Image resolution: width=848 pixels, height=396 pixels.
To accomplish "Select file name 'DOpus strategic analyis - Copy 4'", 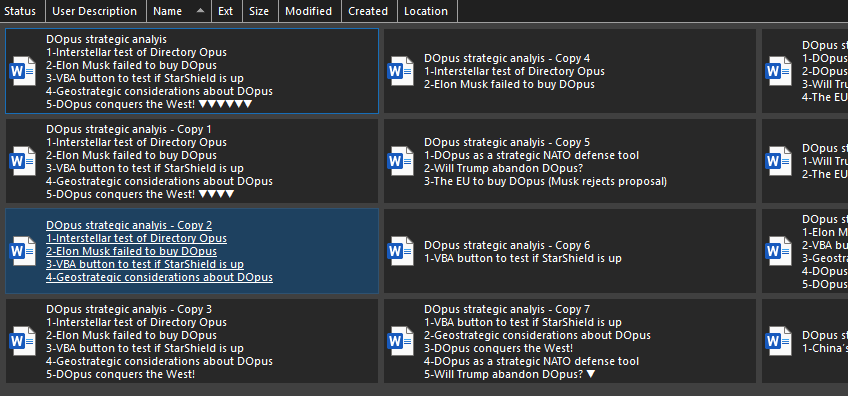I will (507, 58).
